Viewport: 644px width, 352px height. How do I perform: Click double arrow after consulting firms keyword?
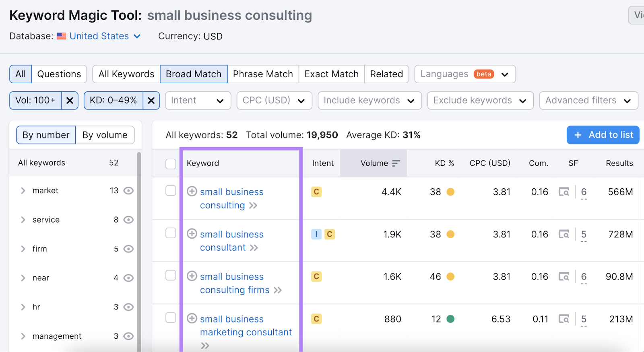[278, 290]
